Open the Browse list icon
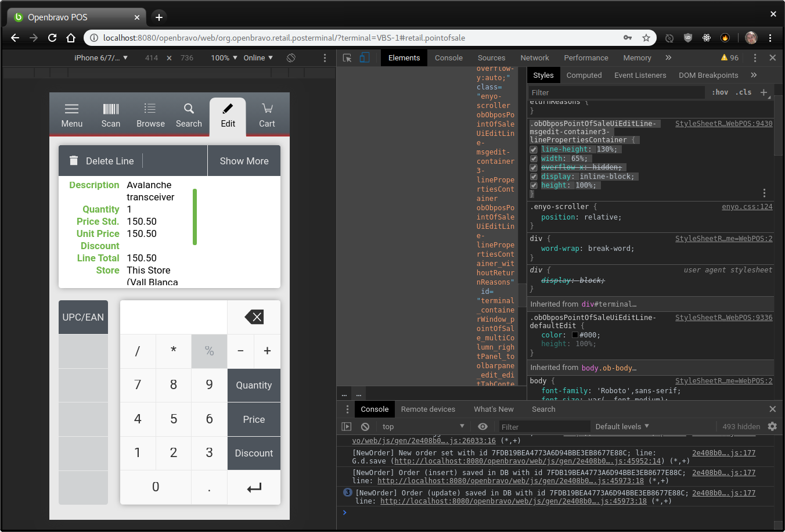This screenshot has width=785, height=532. [150, 109]
